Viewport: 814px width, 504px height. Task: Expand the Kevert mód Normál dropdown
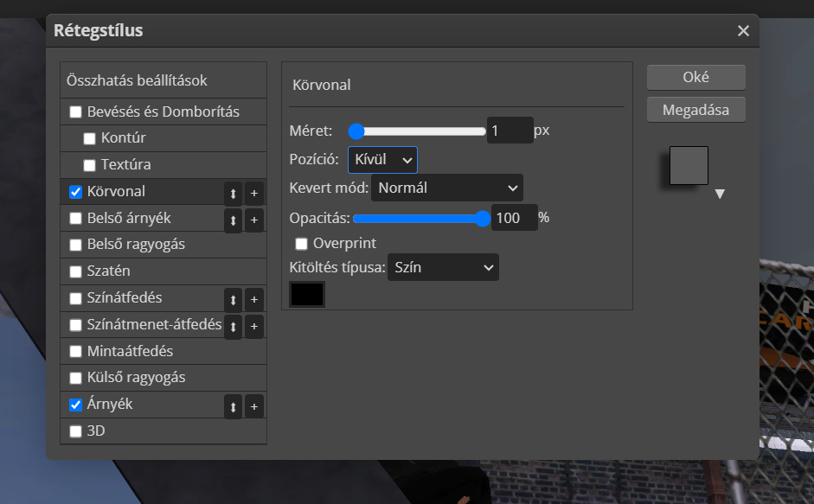pyautogui.click(x=446, y=188)
